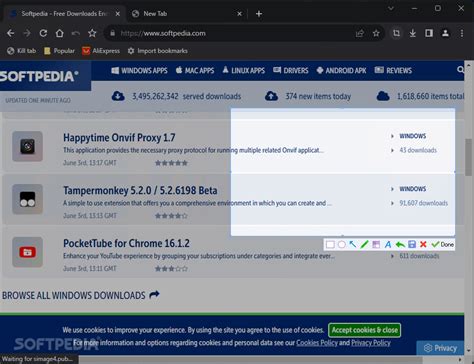
Task: Click the screenshot crop extension icon
Action: [x=396, y=33]
